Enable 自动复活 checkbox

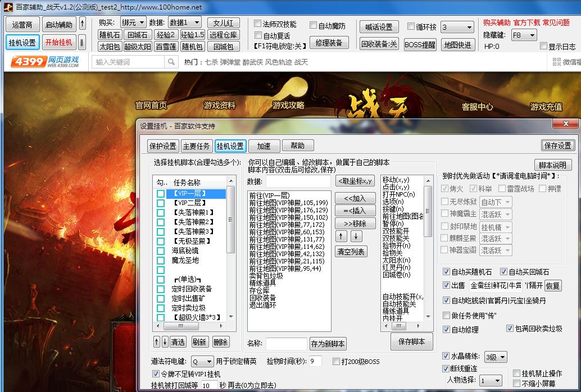(258, 35)
